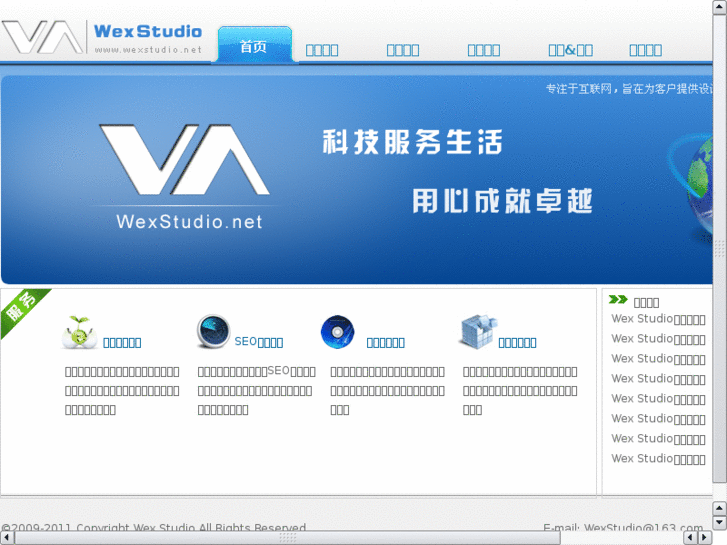Open the heading link beside the cube icon
This screenshot has height=545, width=727.
tap(517, 343)
